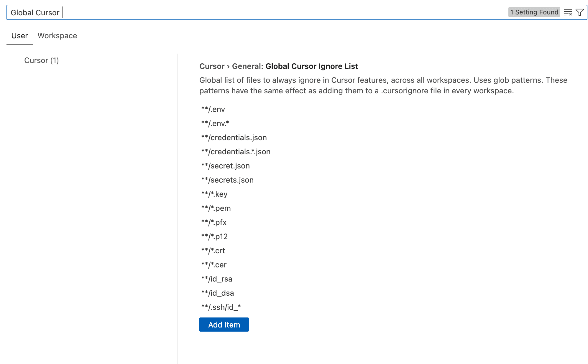The image size is (588, 364).
Task: Select the **/*.crt pattern
Action: coord(213,251)
